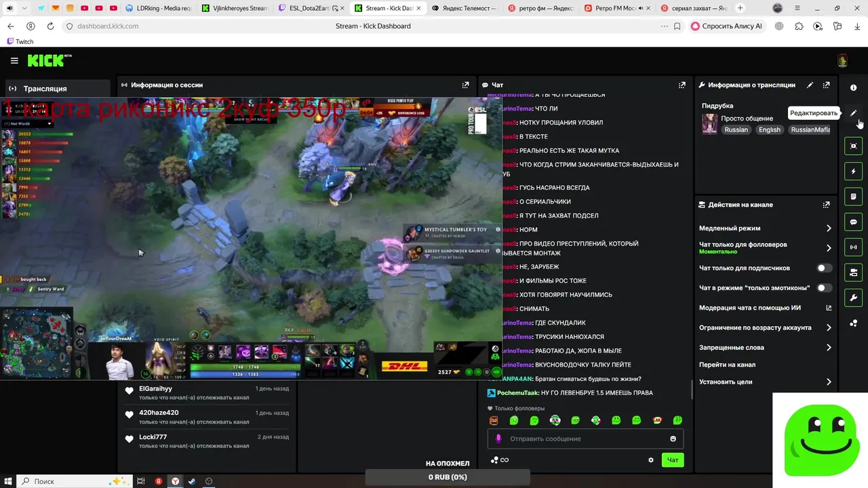Open the browser three-dots page menu

664,26
